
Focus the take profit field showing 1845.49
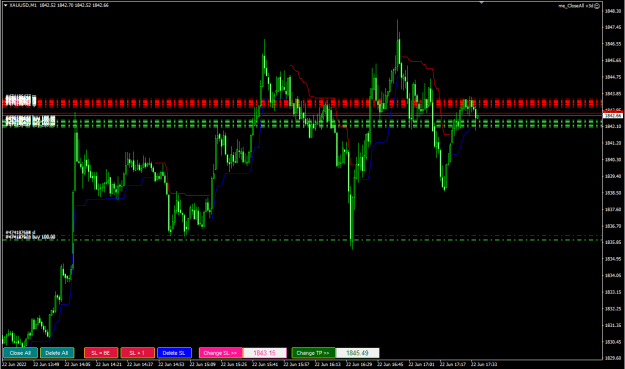[x=357, y=353]
